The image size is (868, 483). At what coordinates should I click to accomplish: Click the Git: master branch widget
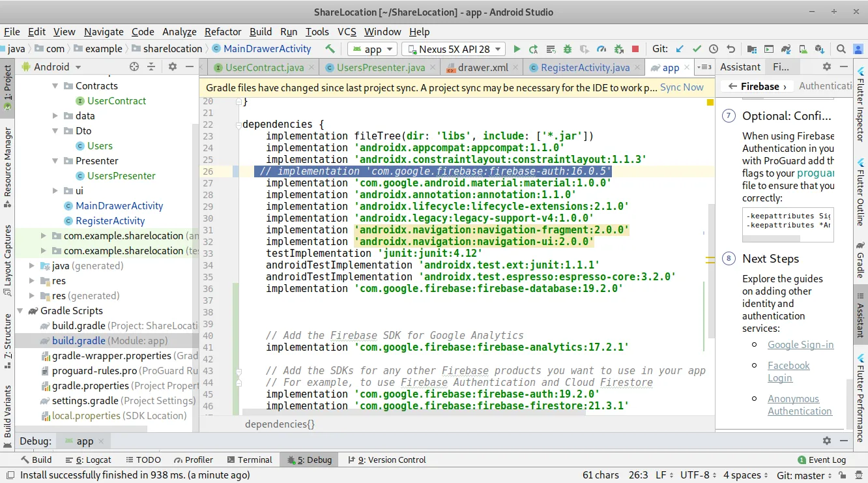pos(805,475)
